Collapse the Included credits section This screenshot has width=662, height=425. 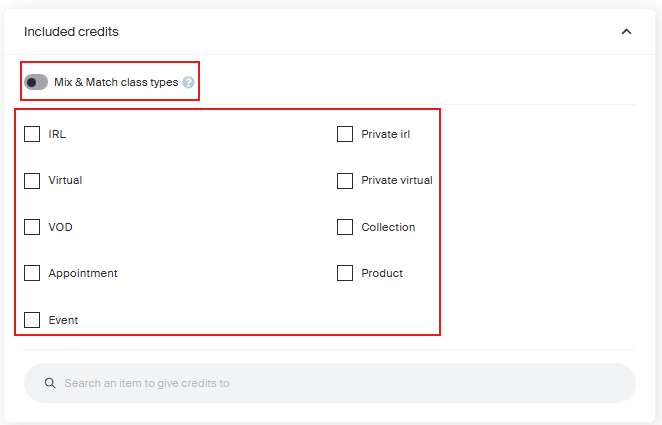[626, 32]
